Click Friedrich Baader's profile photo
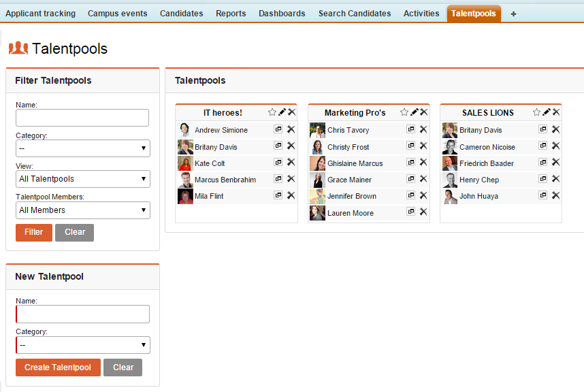This screenshot has height=392, width=584. 450,163
